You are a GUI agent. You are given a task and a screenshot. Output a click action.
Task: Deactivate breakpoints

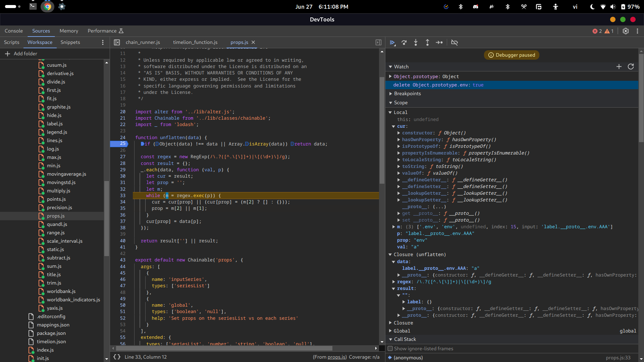pyautogui.click(x=454, y=43)
